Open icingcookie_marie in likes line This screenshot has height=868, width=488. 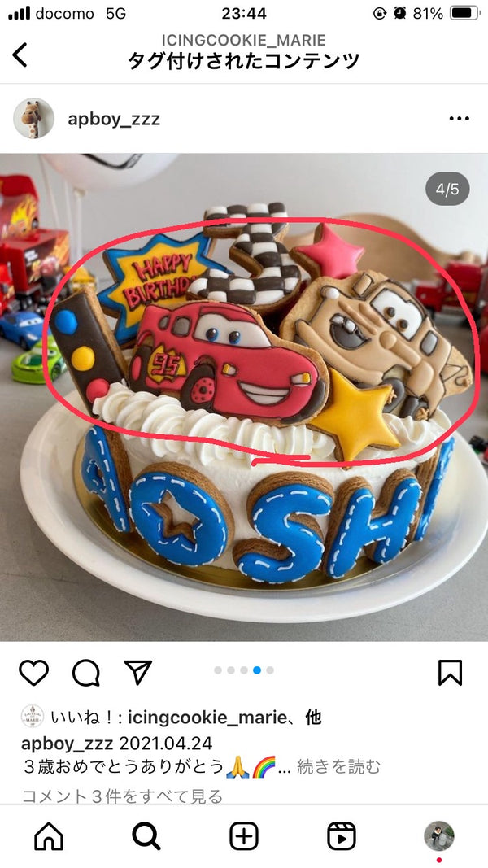point(208,718)
